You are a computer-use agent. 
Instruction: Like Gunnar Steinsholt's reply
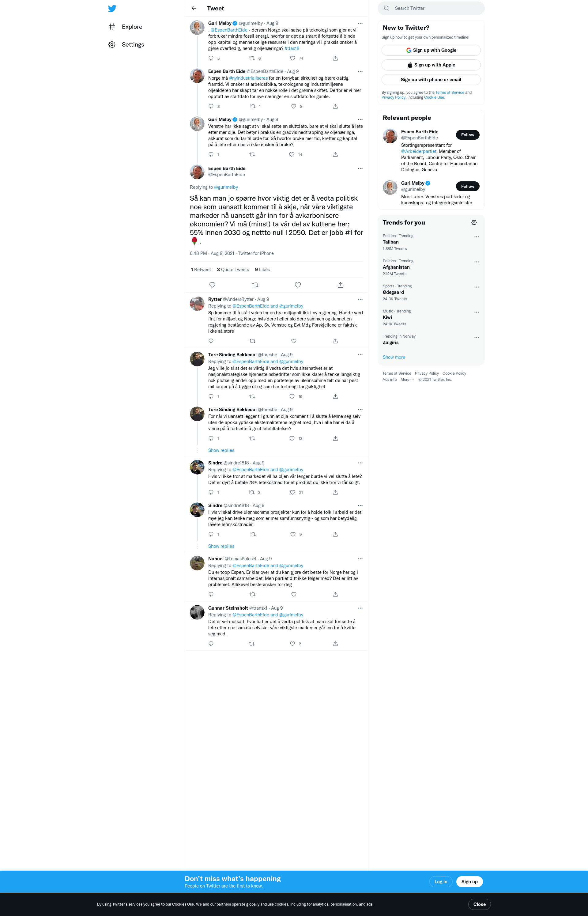pyautogui.click(x=292, y=644)
